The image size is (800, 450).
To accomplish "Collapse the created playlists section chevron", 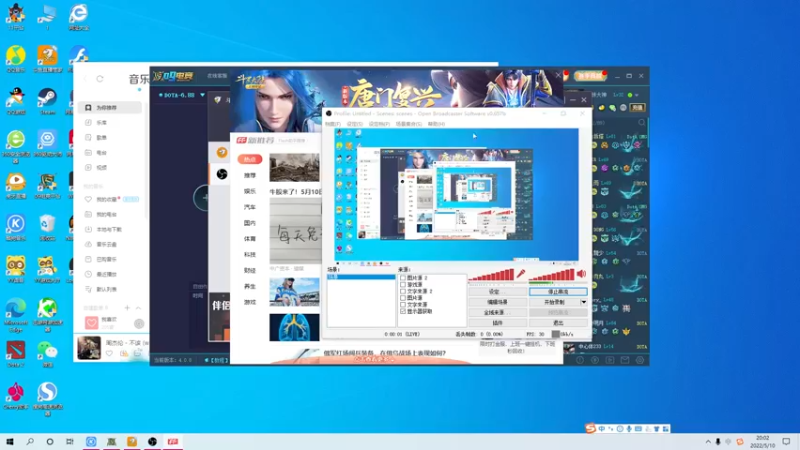I will tap(138, 308).
